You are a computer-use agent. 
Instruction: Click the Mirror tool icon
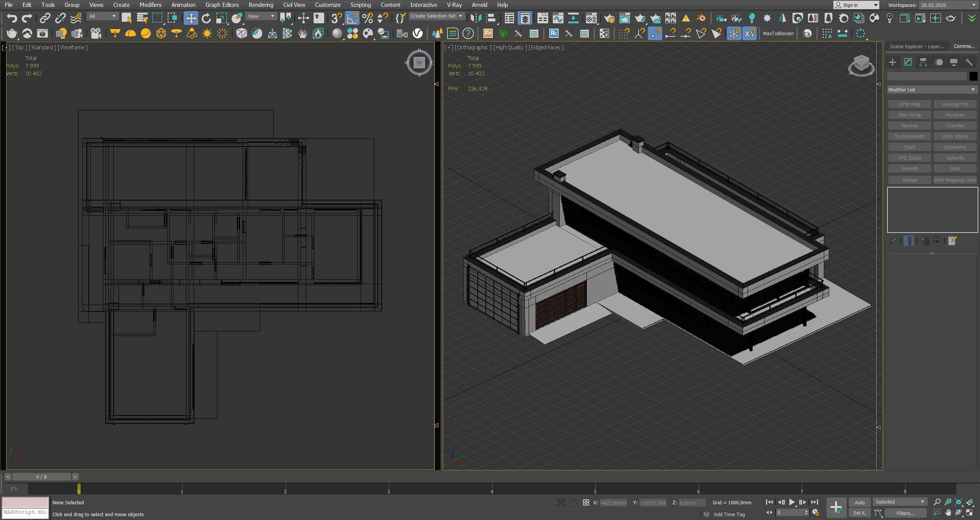coord(476,18)
